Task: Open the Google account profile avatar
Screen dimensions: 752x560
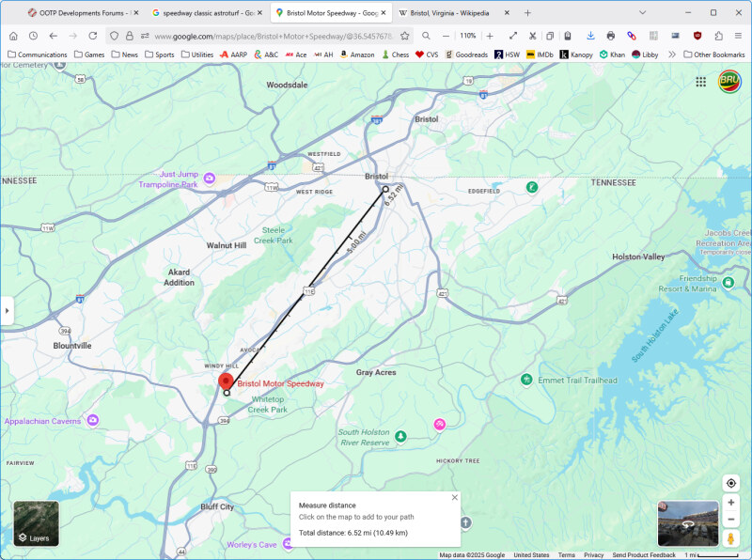Action: coord(729,82)
